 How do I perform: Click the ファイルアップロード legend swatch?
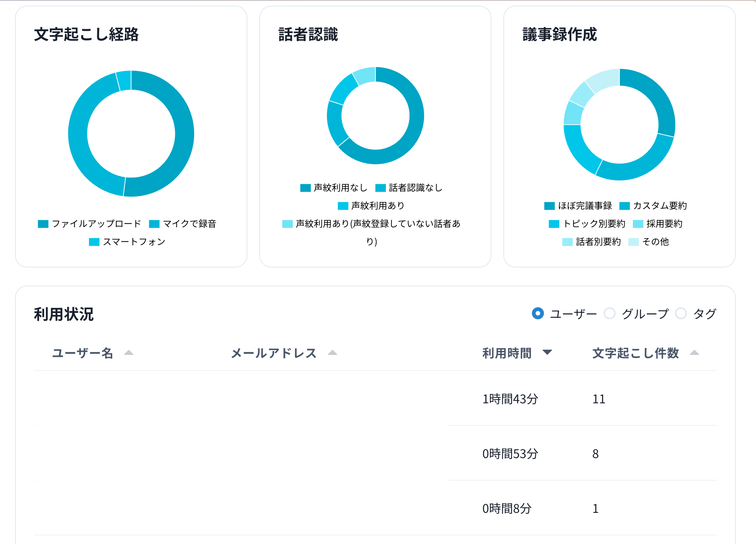click(x=42, y=224)
